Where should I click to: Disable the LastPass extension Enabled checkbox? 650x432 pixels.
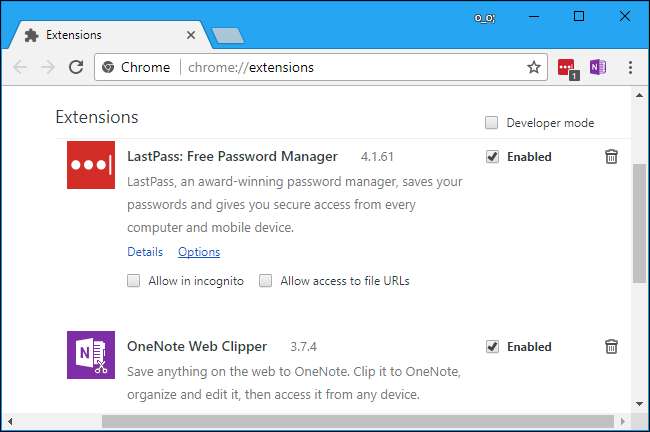tap(492, 157)
